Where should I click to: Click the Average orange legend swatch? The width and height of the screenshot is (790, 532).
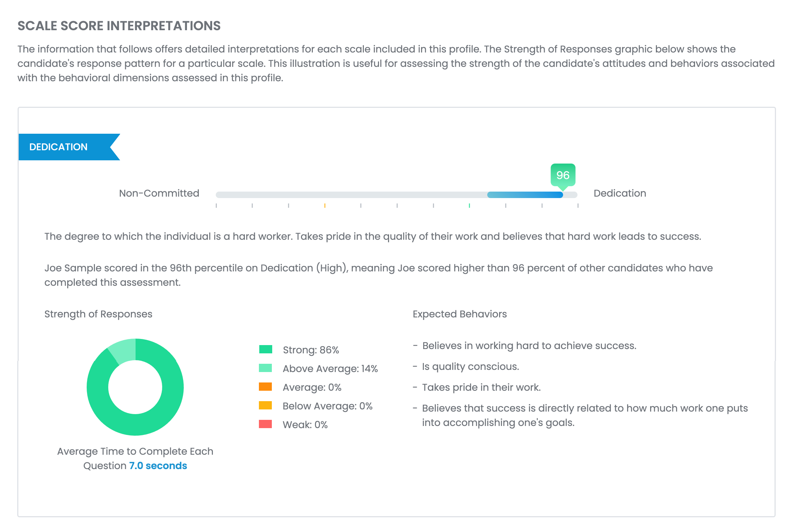pos(265,387)
